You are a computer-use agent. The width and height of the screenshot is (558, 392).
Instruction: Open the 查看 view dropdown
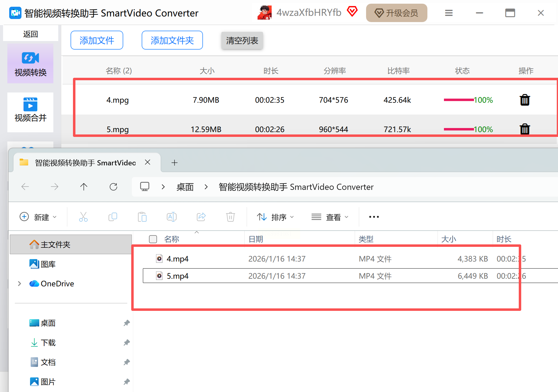(330, 217)
